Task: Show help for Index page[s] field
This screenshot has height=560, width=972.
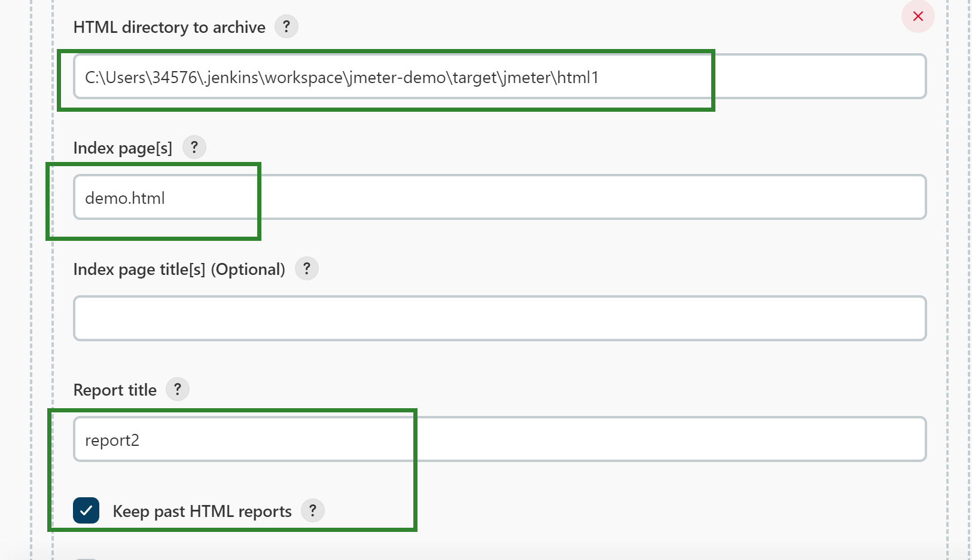Action: (194, 148)
